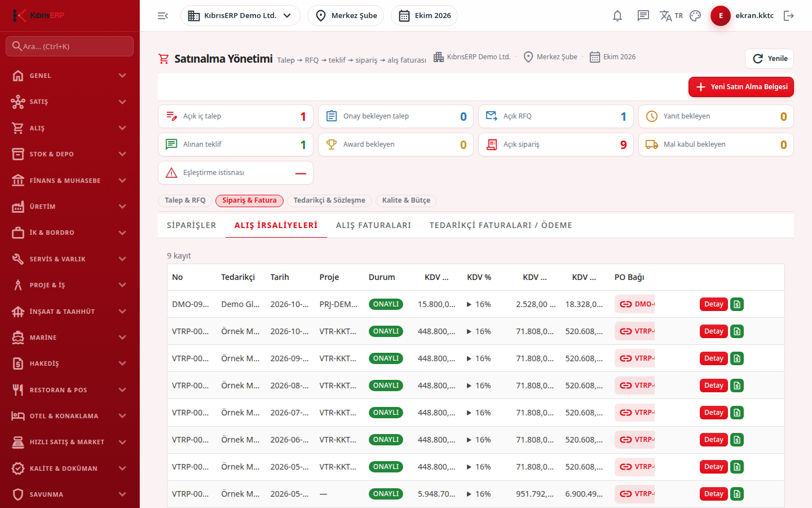Open the Üretim factory sidebar icon

pyautogui.click(x=18, y=207)
